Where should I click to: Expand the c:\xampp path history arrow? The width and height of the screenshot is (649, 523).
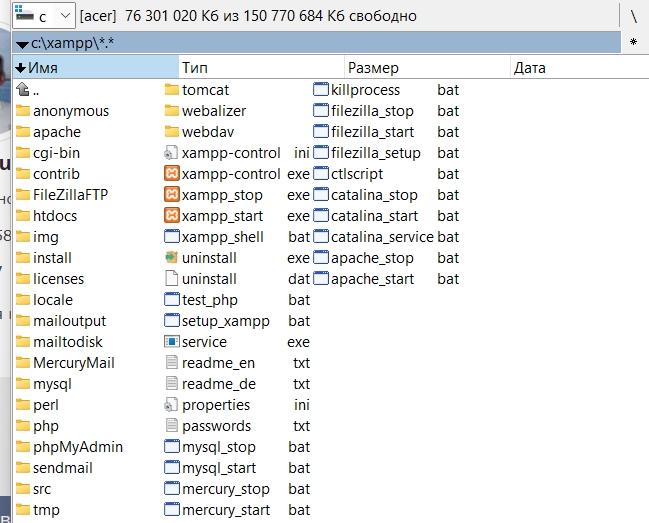[22, 44]
